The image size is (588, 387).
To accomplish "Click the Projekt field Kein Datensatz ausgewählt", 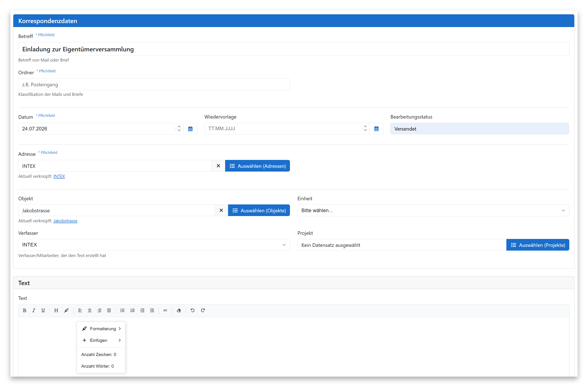I will click(x=402, y=245).
